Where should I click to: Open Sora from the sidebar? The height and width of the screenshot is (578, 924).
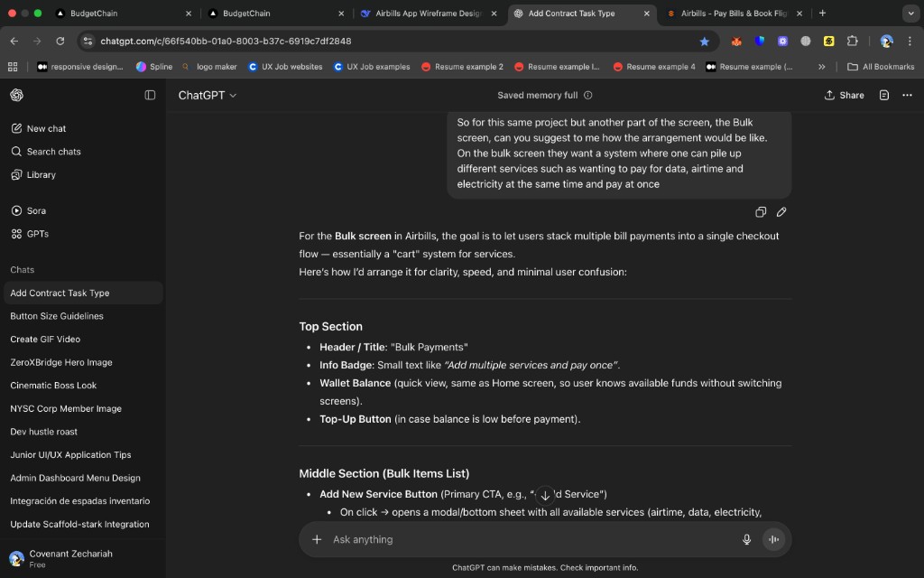(28, 210)
